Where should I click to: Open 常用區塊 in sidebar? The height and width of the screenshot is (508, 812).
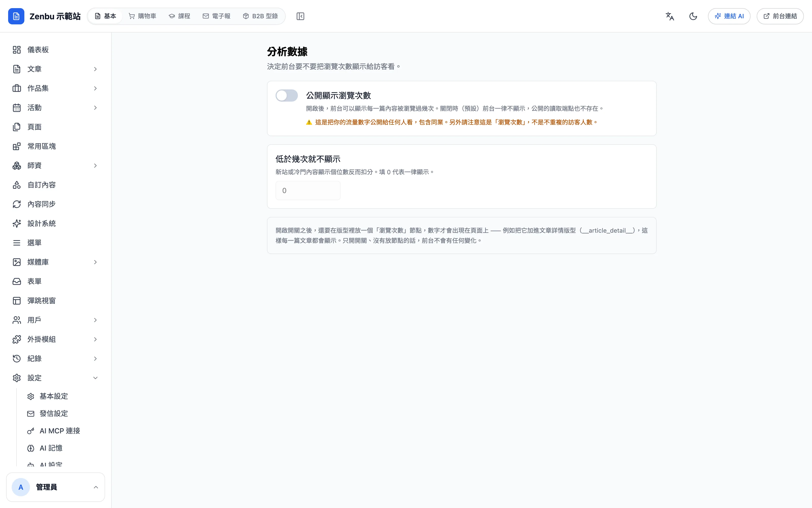(55, 146)
